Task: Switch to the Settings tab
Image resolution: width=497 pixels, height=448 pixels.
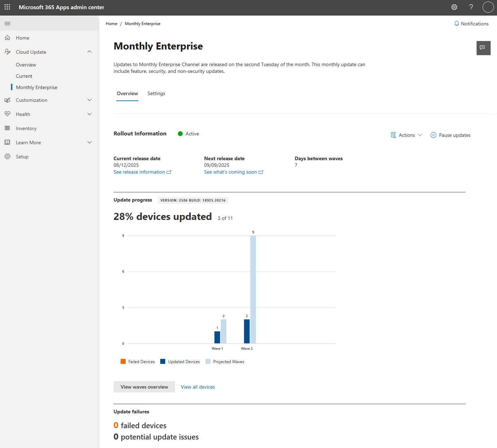Action: click(x=156, y=93)
